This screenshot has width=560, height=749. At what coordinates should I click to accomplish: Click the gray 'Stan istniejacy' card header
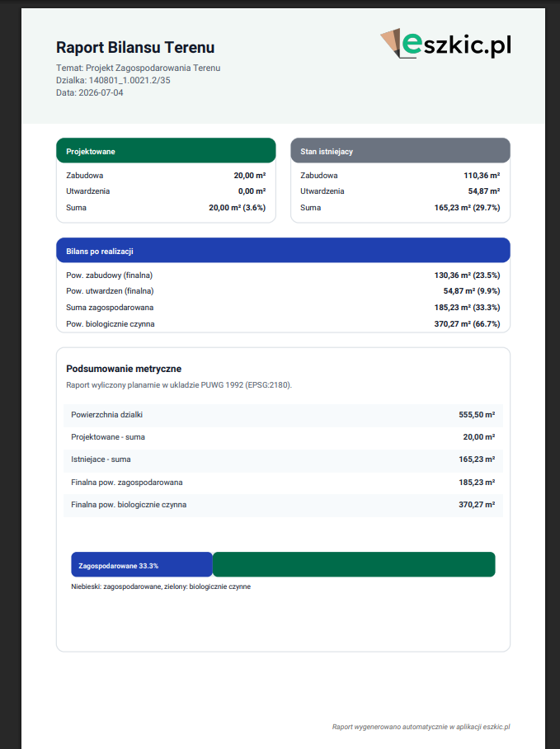click(401, 151)
